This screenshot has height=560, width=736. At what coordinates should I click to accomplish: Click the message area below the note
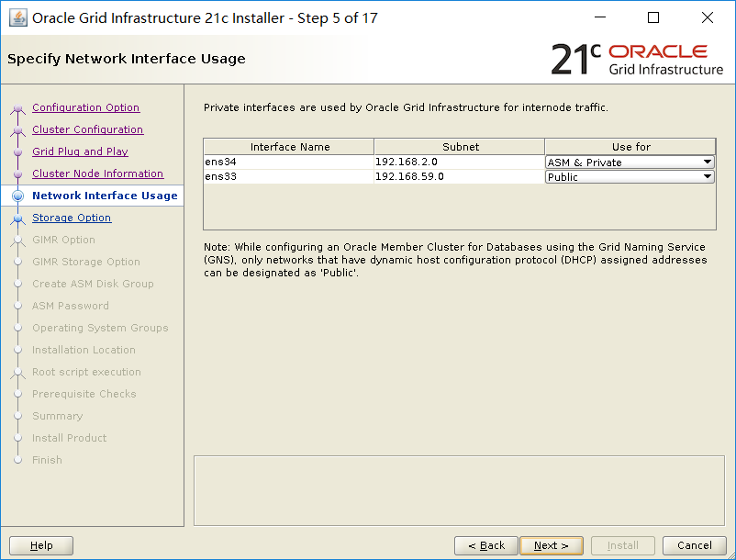(459, 490)
